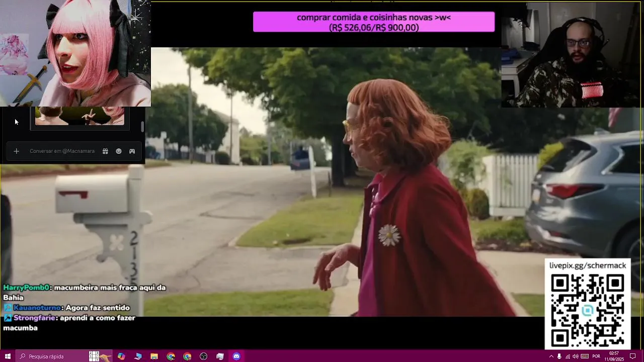The image size is (644, 362).
Task: Open the second Chrome taskbar icon
Action: (187, 356)
